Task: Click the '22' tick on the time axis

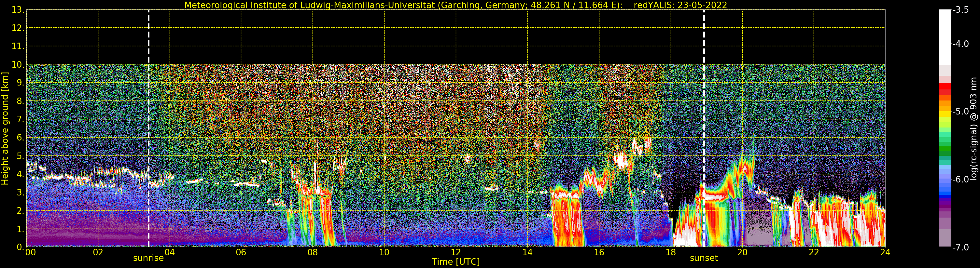Action: click(x=814, y=252)
